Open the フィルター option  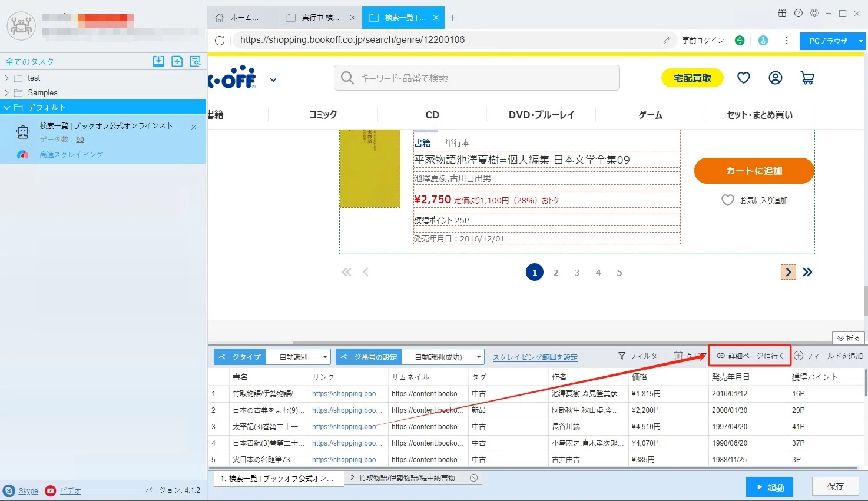tap(641, 356)
